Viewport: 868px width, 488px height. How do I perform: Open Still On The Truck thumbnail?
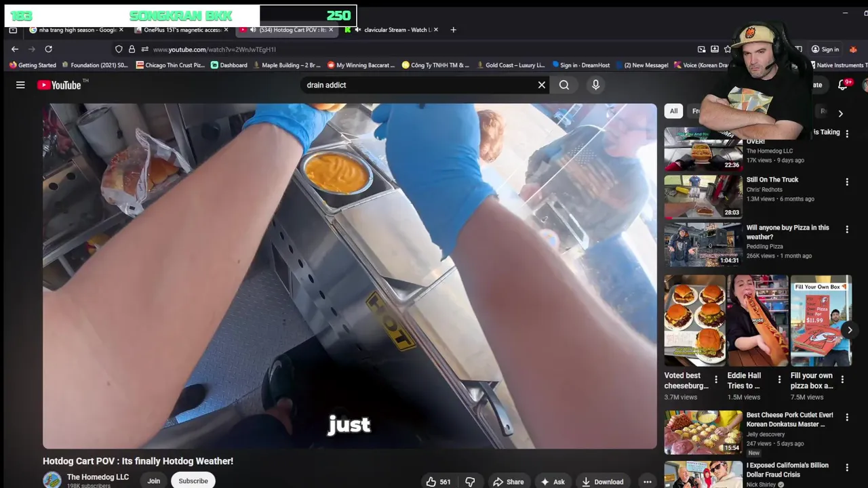(703, 197)
